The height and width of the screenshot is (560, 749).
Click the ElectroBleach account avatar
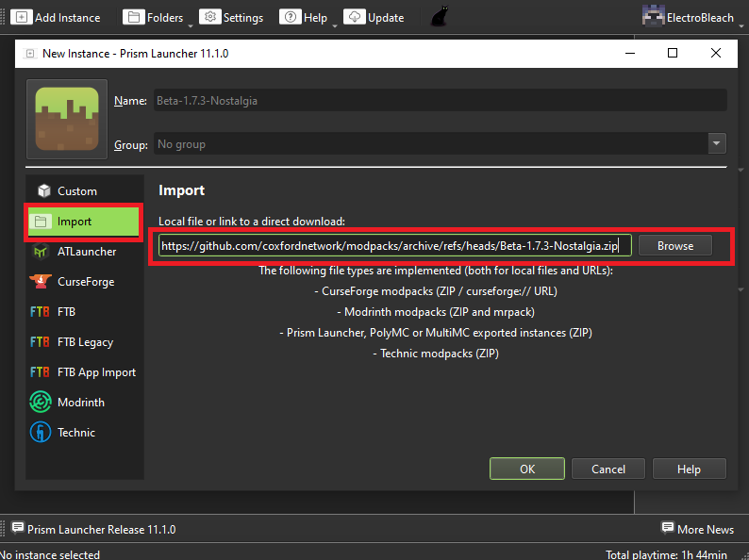[653, 17]
